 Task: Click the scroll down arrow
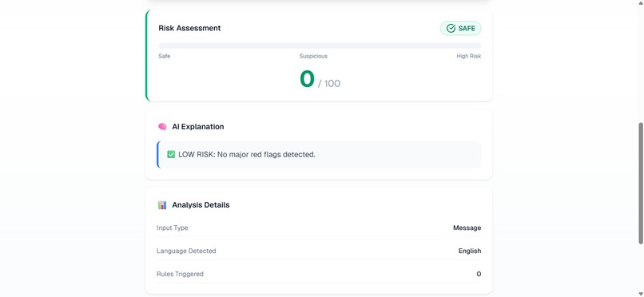point(641,294)
